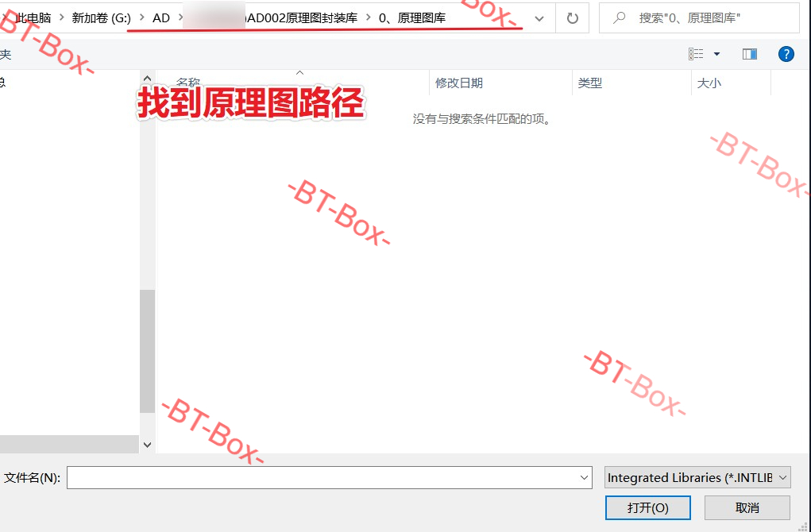Sort by 名称 column header

[293, 83]
